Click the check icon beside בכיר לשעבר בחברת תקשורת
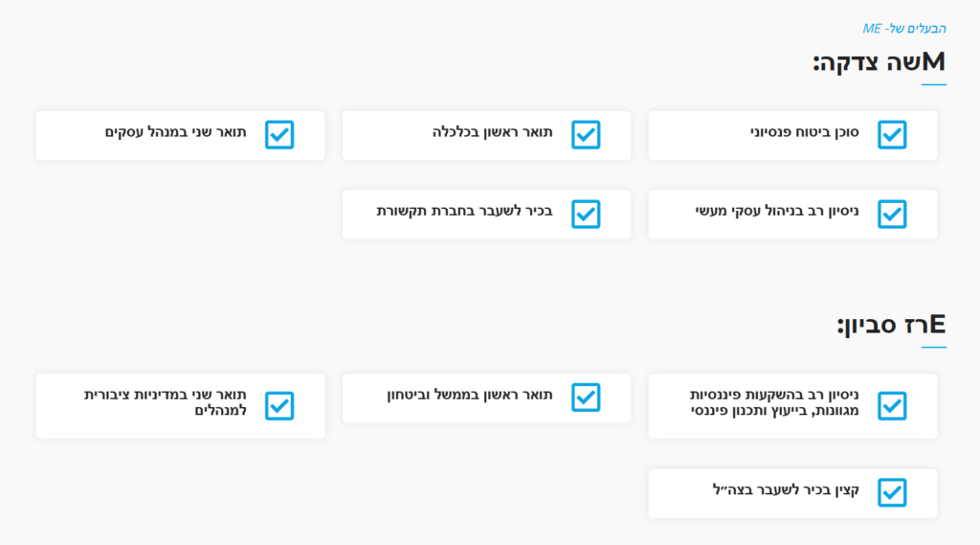Screen dimensions: 980x545 pos(586,214)
